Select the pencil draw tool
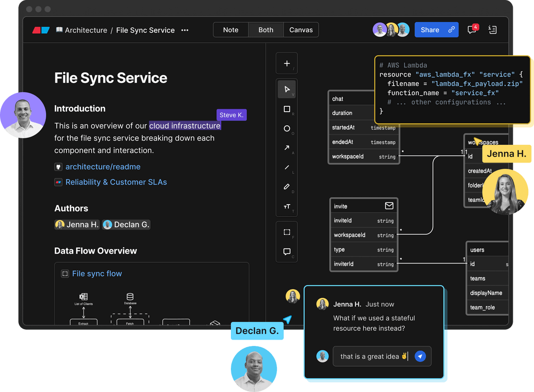This screenshot has height=392, width=534. point(287,187)
